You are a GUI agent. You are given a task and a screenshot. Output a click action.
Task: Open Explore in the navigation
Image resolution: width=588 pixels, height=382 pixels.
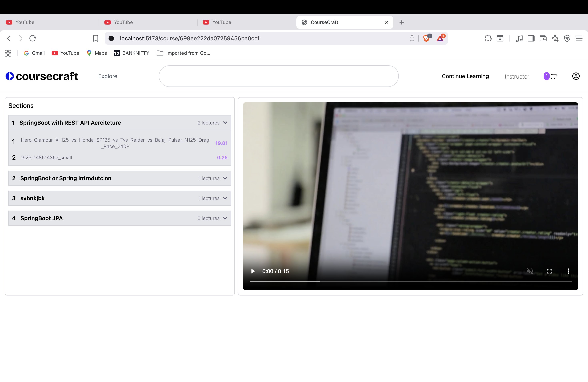click(x=107, y=76)
